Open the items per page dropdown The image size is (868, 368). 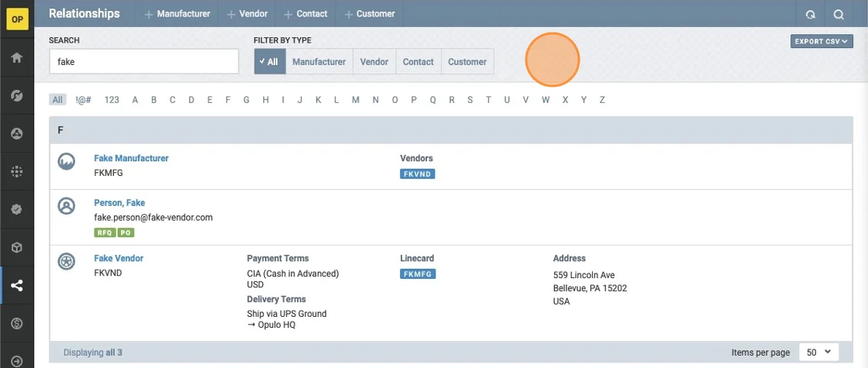818,352
